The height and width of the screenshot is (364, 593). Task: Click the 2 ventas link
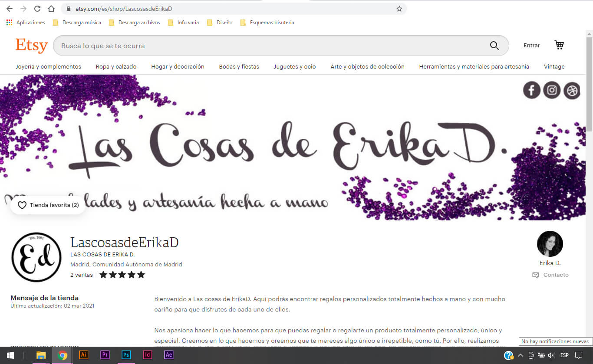[82, 275]
